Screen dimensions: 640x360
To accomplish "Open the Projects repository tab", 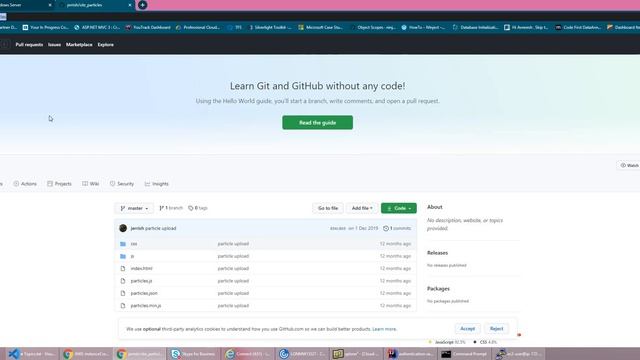I will (59, 184).
